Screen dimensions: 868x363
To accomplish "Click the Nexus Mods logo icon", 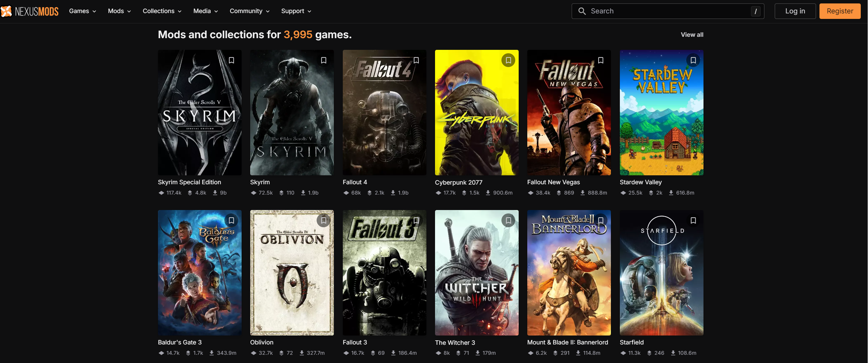I will 6,11.
